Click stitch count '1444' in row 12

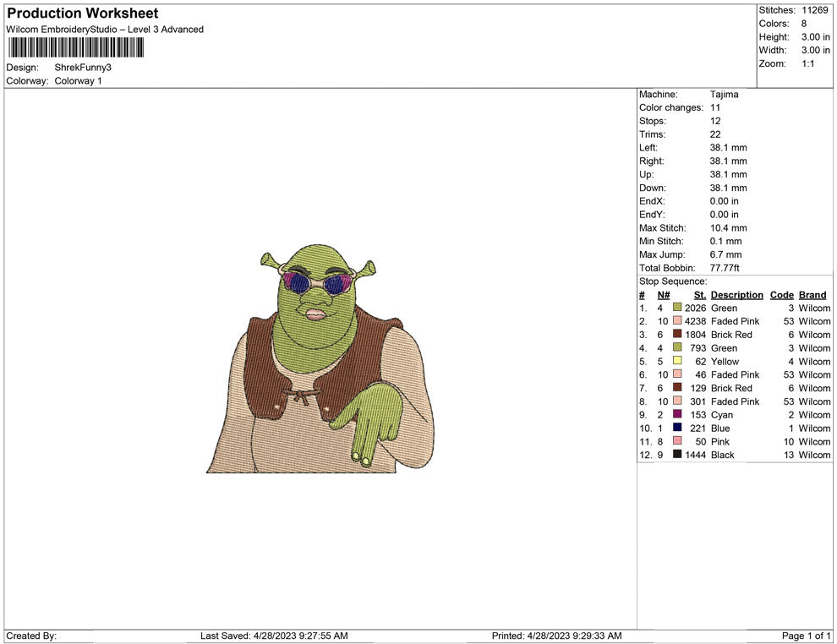[696, 455]
